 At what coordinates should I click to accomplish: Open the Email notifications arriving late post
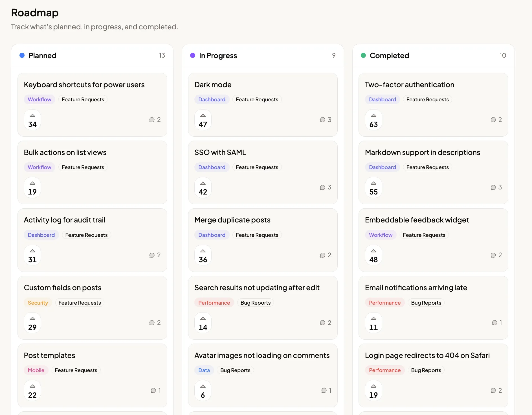[416, 288]
